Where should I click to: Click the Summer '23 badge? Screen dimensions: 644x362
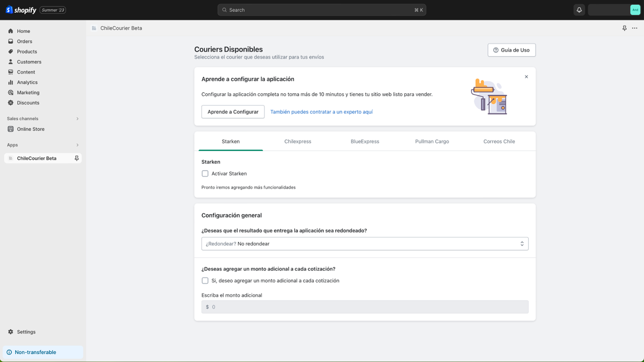pos(53,10)
